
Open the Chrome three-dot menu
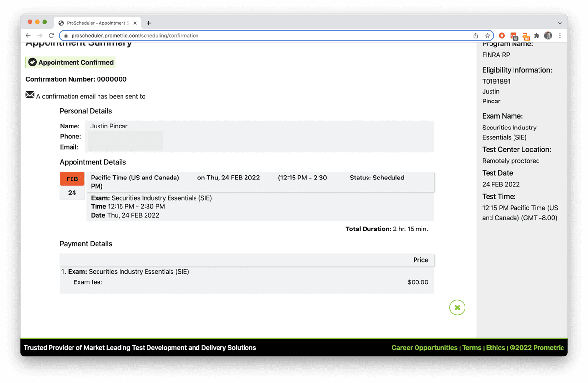tap(560, 36)
